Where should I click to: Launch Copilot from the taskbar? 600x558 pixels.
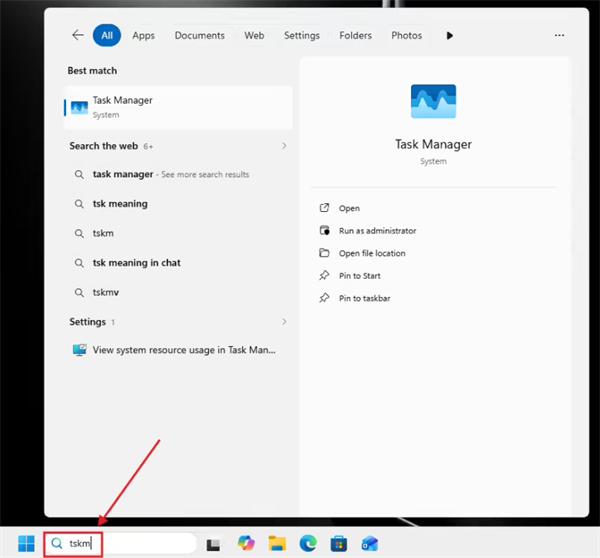pos(246,543)
